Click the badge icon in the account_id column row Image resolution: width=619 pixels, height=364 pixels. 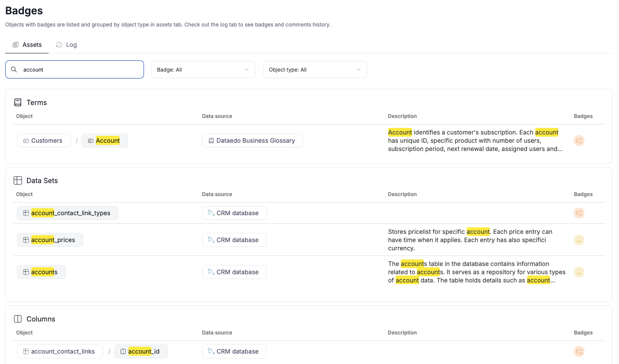click(579, 351)
